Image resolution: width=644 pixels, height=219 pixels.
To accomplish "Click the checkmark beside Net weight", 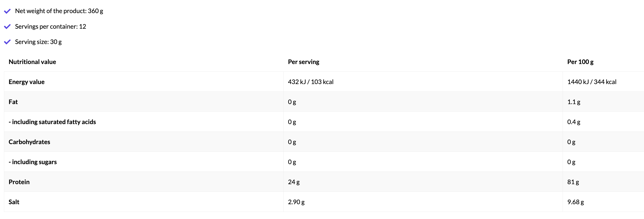I will tap(7, 11).
